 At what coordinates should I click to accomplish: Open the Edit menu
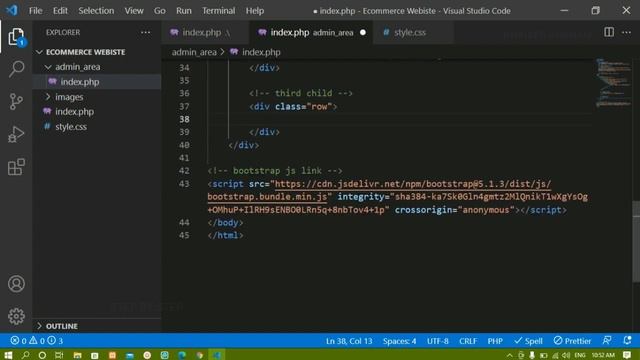(60, 11)
